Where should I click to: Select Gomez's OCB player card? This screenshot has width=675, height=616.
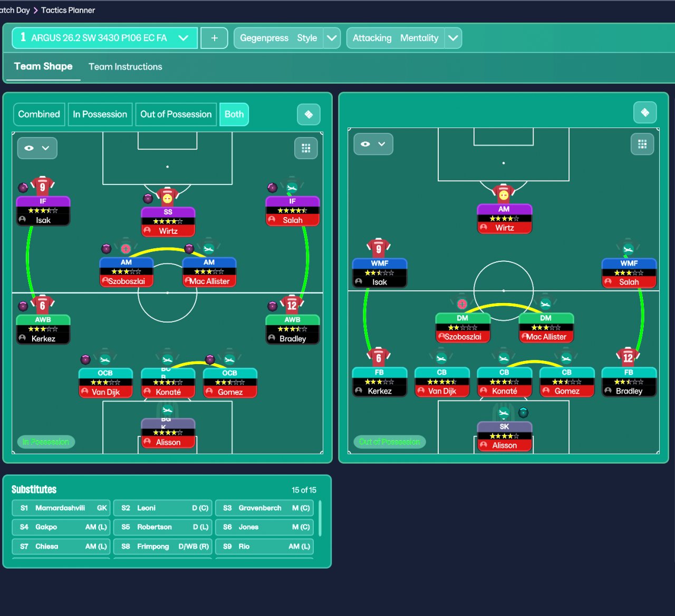pyautogui.click(x=230, y=383)
